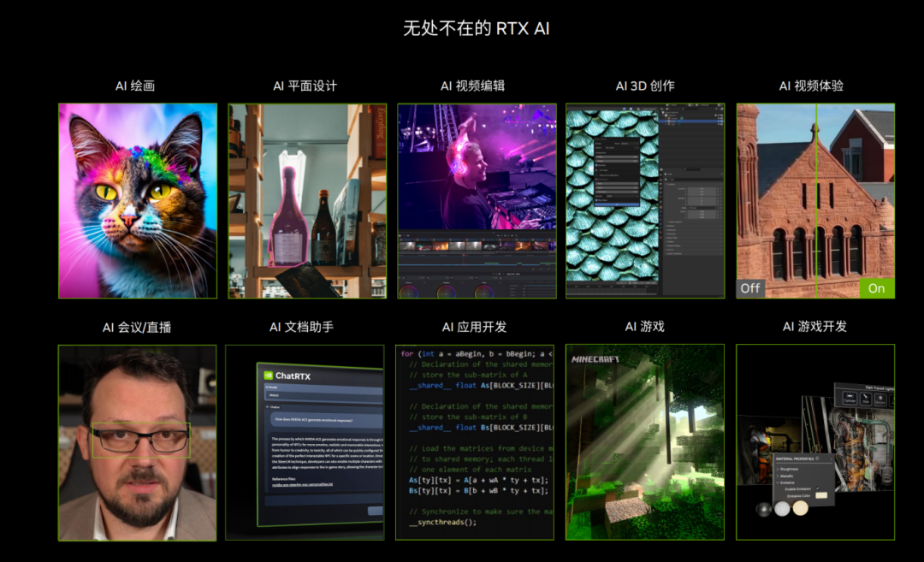
Task: Select the Distant light in Path Traced Lights
Action: point(880,399)
